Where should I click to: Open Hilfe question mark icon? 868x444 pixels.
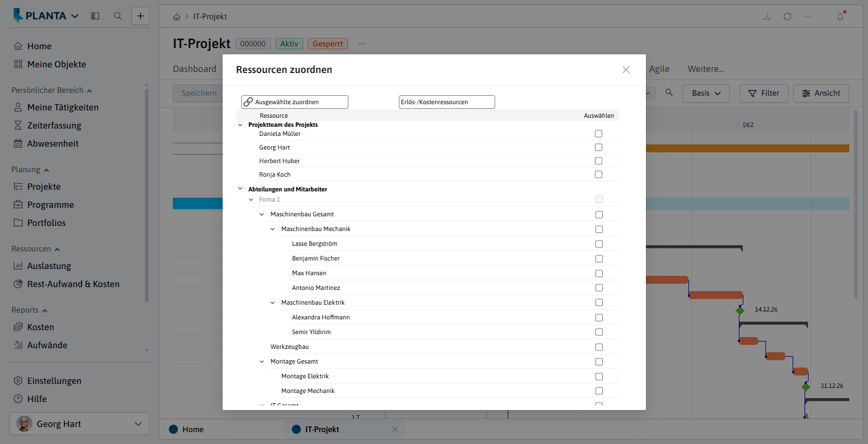(18, 399)
